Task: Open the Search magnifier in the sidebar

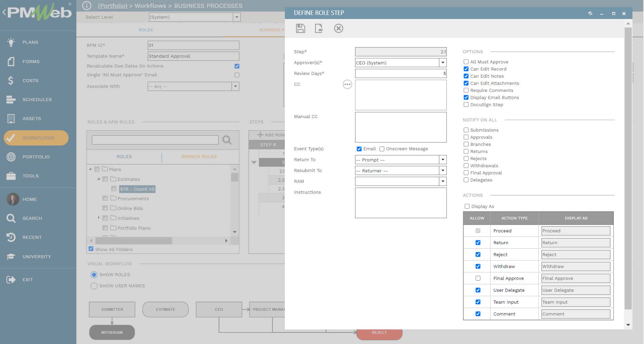Action: (x=11, y=218)
